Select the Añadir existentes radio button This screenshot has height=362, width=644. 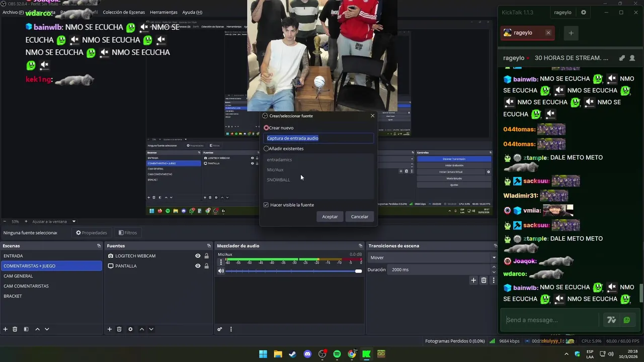click(x=266, y=149)
